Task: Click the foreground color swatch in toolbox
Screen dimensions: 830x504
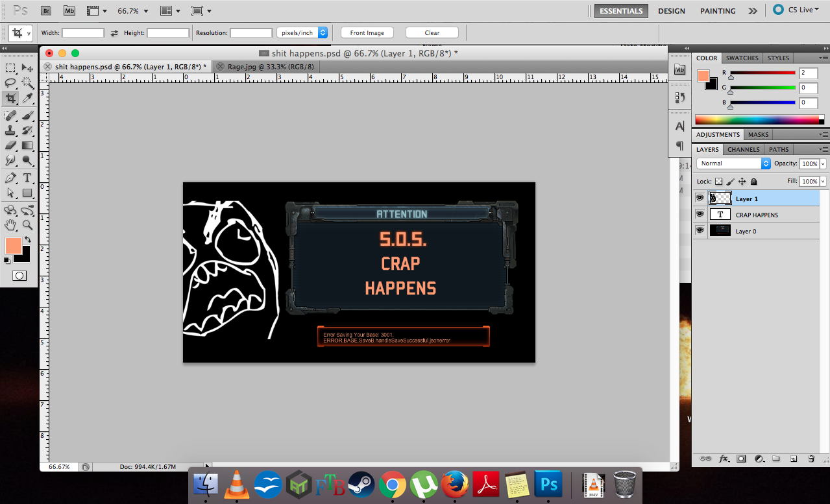Action: (x=14, y=246)
